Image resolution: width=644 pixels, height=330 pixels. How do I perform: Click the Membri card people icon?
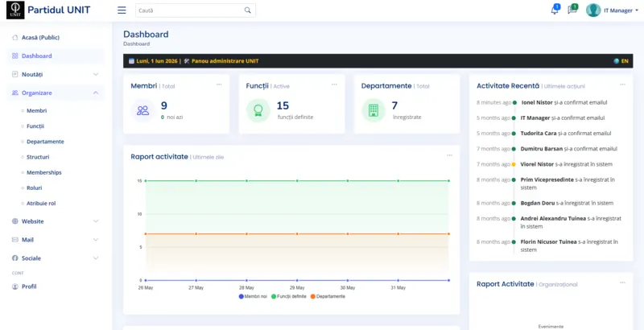[x=143, y=110]
